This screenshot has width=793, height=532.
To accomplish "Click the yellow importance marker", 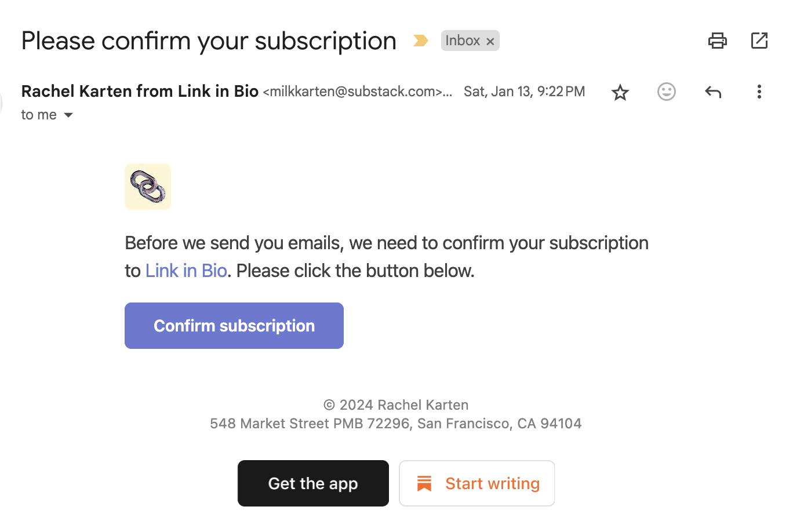I will point(420,41).
